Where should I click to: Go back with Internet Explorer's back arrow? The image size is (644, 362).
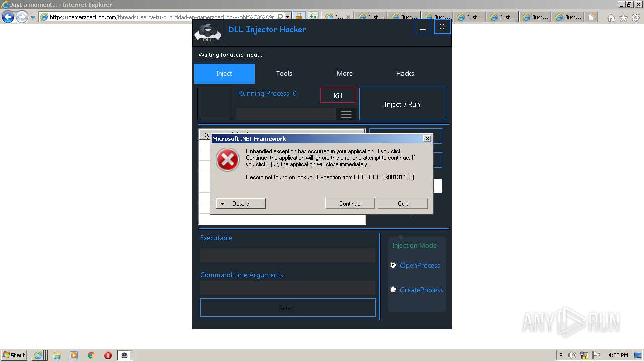pos(8,17)
